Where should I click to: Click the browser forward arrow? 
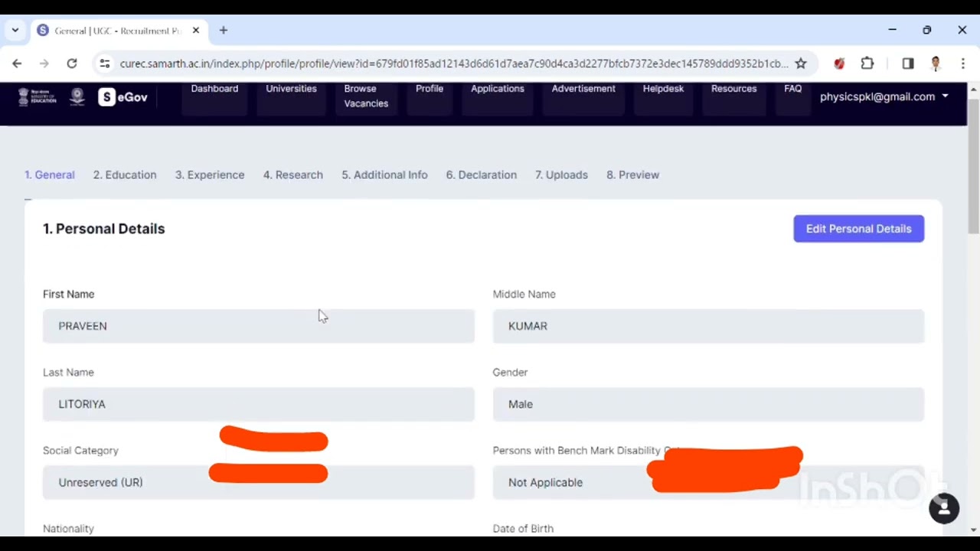pos(44,64)
